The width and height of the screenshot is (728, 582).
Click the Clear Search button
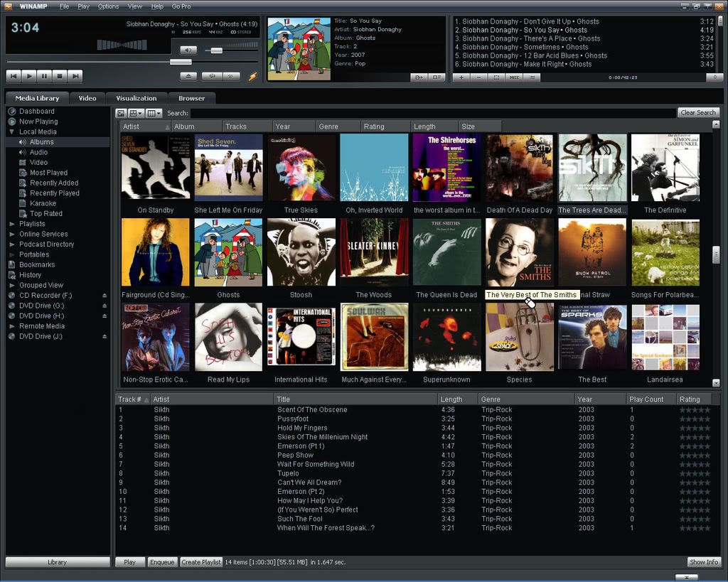pyautogui.click(x=697, y=113)
